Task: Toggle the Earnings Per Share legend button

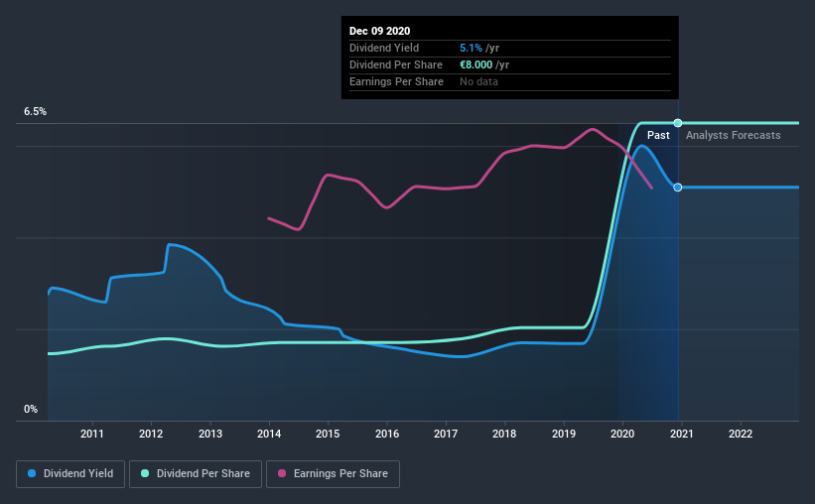Action: (x=333, y=474)
